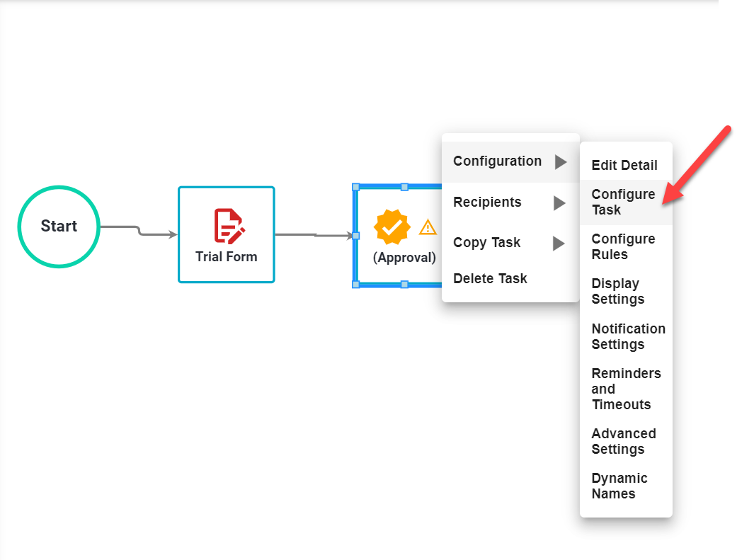This screenshot has width=737, height=560.
Task: Click the left-middle handle of Approval task
Action: tap(356, 235)
